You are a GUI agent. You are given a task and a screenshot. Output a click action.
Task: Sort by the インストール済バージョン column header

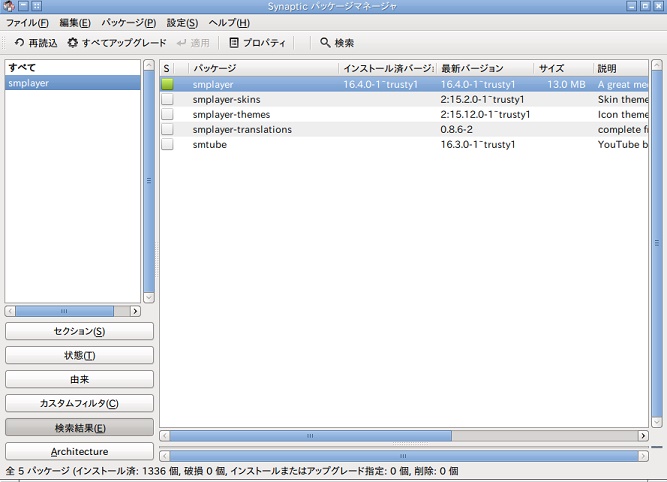pyautogui.click(x=388, y=68)
